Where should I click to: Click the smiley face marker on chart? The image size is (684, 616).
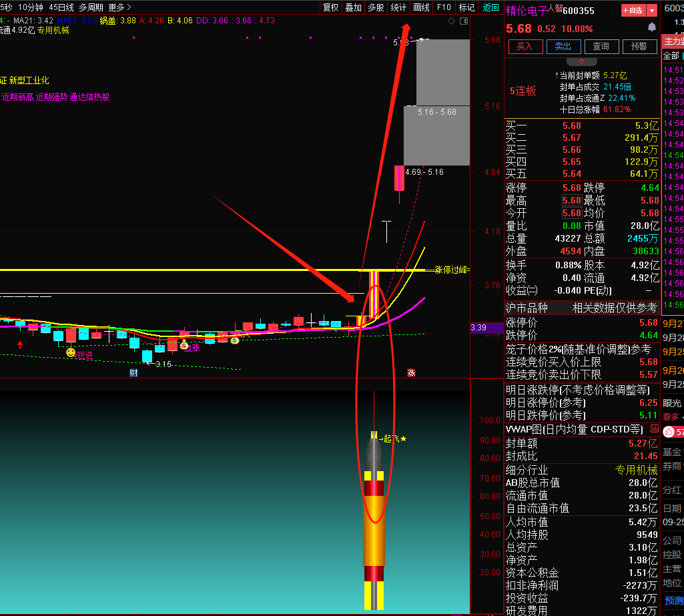(x=71, y=352)
